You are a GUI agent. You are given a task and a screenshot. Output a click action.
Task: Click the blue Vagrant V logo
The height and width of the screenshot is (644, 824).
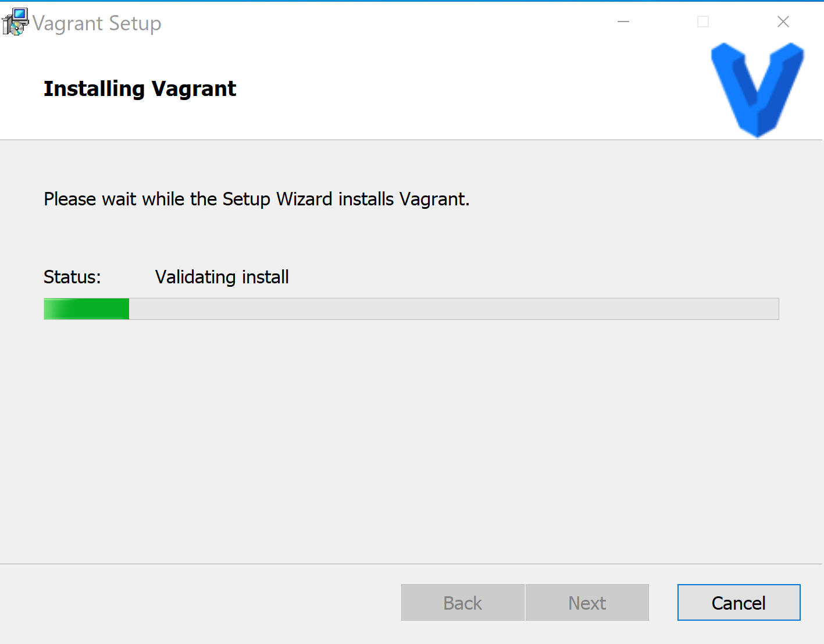(758, 90)
